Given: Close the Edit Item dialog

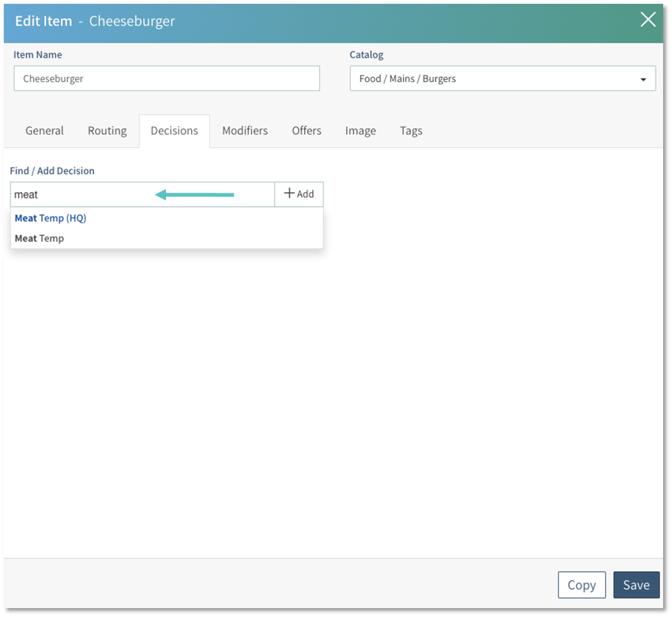Looking at the screenshot, I should (x=648, y=20).
